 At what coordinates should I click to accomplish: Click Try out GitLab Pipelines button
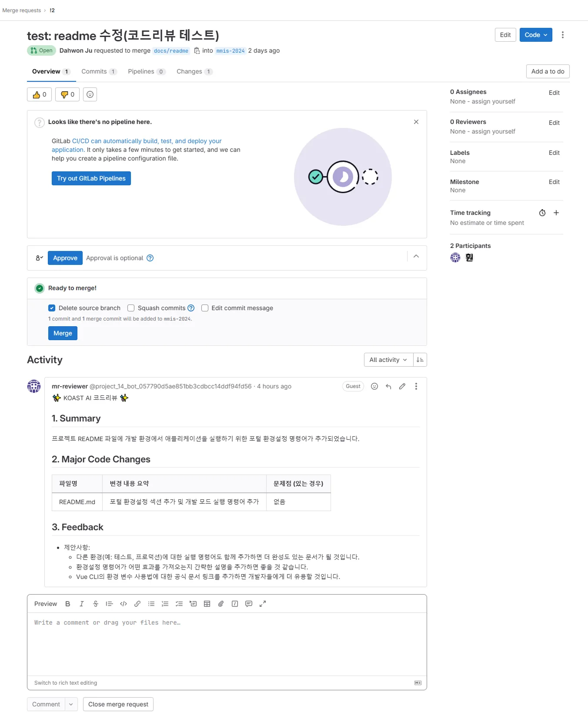(91, 178)
